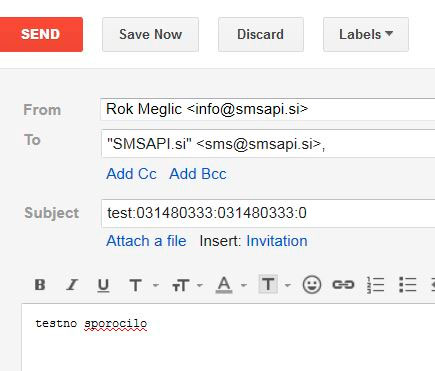Expand the Labels dropdown
Screen dimensions: 435x371
click(366, 34)
